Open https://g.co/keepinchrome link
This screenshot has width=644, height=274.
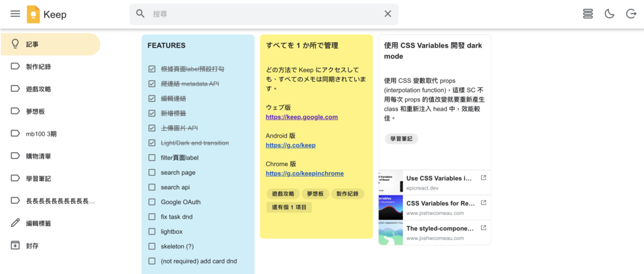click(x=305, y=173)
